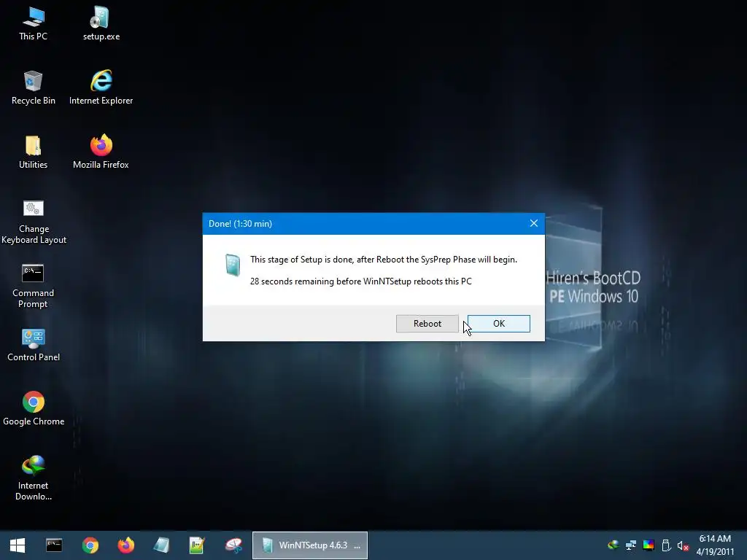Select Internet Explorer desktop icon
Image resolution: width=747 pixels, height=560 pixels.
pyautogui.click(x=101, y=87)
